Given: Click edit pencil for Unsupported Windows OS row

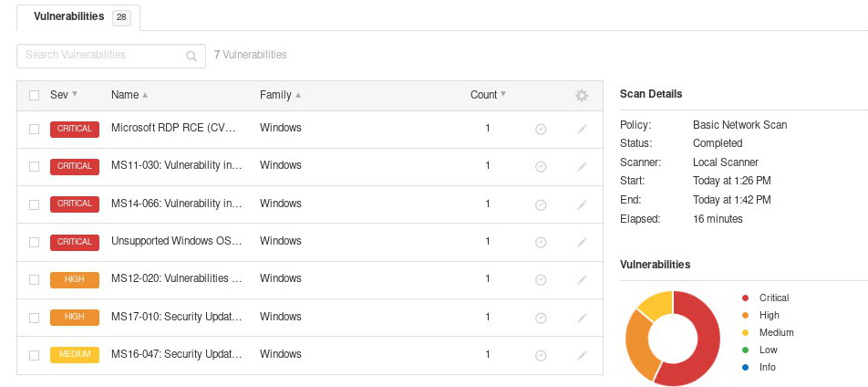Looking at the screenshot, I should click(x=582, y=242).
